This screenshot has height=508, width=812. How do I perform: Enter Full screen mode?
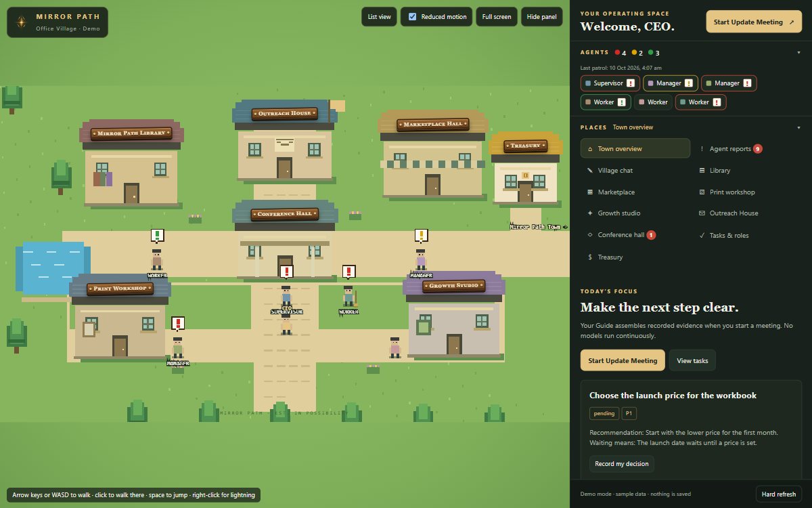click(x=497, y=17)
